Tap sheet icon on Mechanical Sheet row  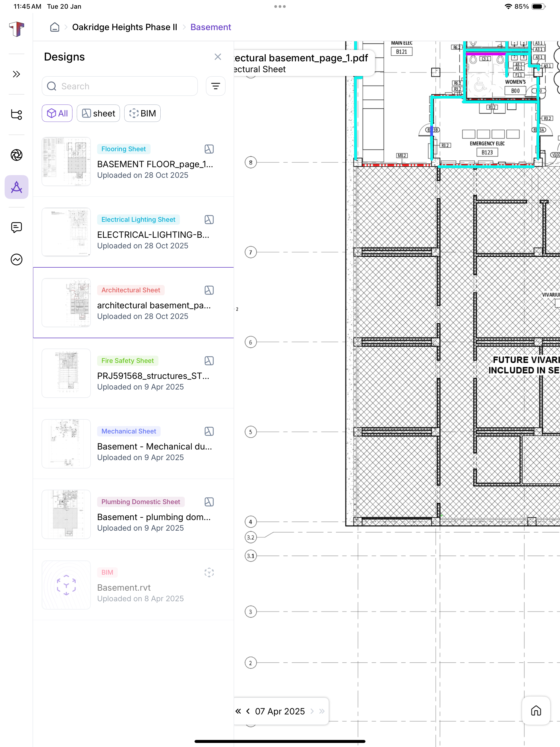(209, 431)
